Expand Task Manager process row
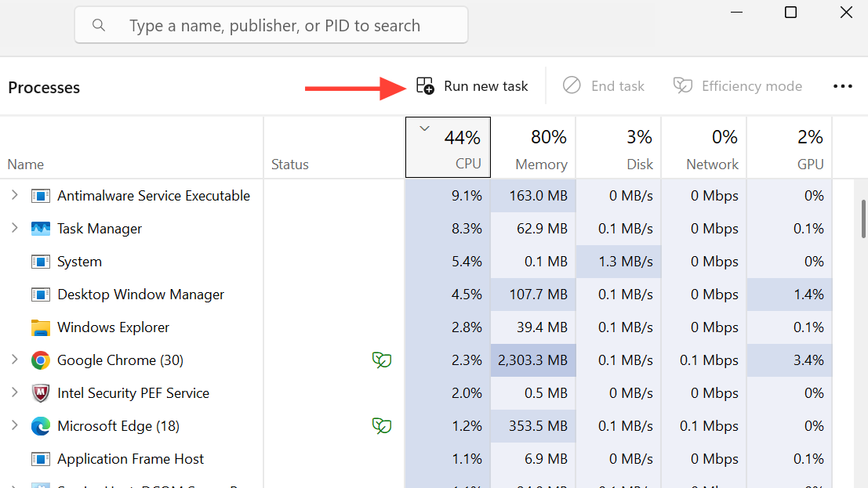This screenshot has width=868, height=488. [x=14, y=228]
